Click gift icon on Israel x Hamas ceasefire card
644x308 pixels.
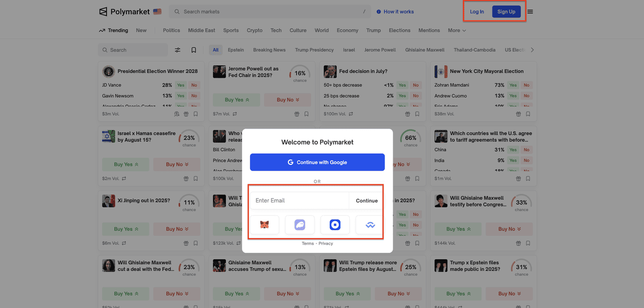[186, 178]
